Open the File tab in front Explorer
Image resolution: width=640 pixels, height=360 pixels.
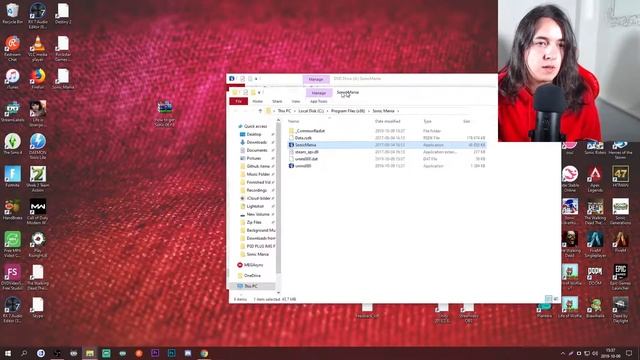click(239, 101)
